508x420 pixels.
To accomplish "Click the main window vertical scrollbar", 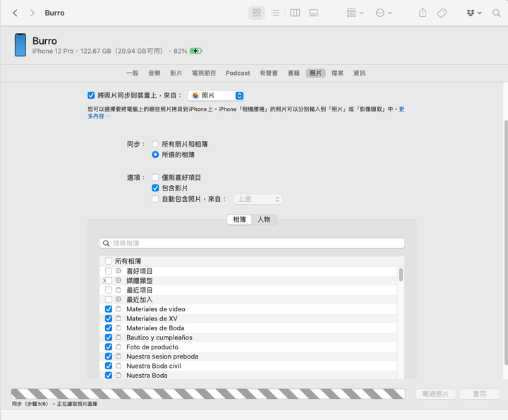I will pos(506,242).
